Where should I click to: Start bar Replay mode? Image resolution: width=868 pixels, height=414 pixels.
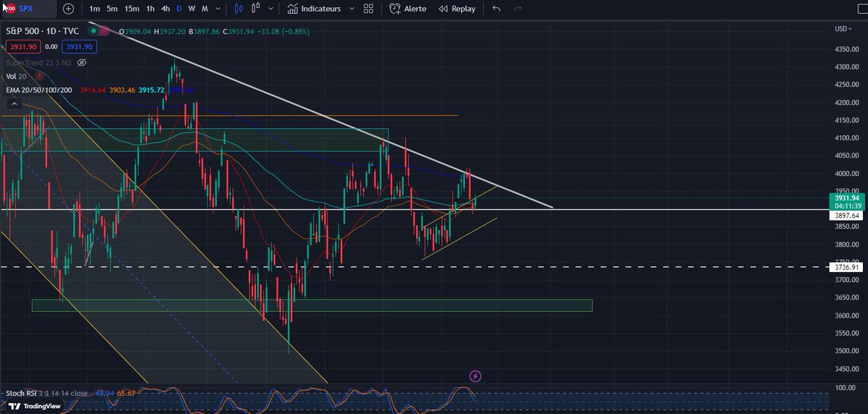click(457, 9)
